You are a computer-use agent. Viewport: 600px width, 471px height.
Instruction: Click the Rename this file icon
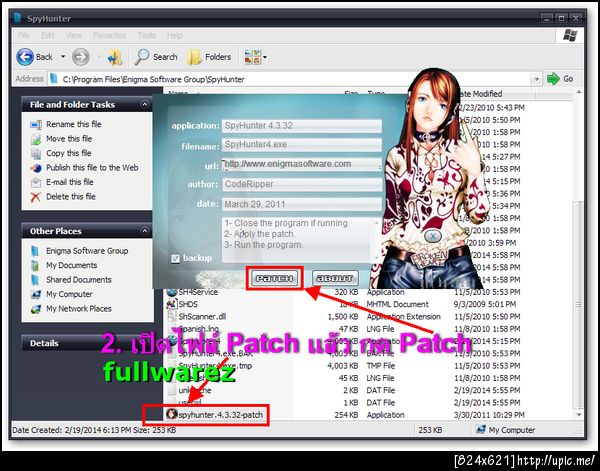coord(36,125)
